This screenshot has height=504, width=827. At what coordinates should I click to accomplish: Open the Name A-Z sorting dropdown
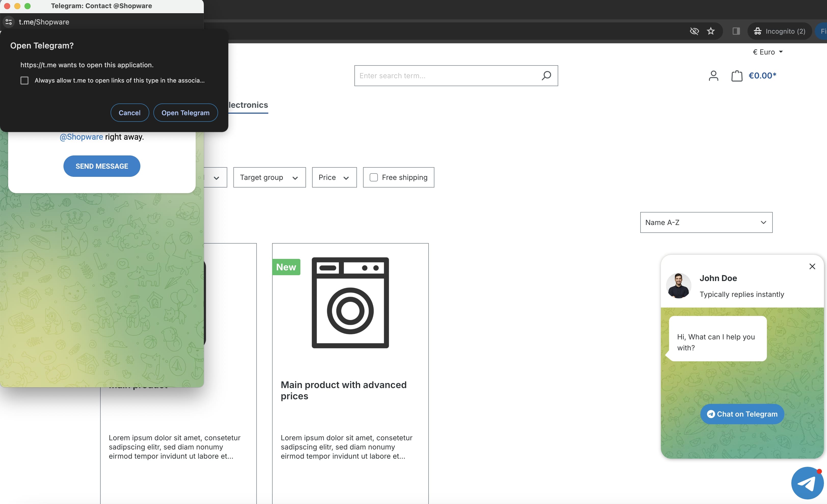pos(706,222)
